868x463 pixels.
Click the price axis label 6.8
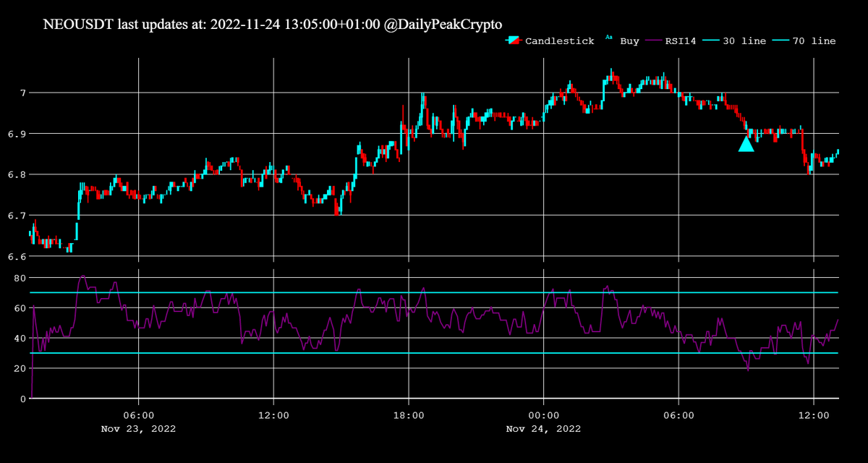[18, 175]
